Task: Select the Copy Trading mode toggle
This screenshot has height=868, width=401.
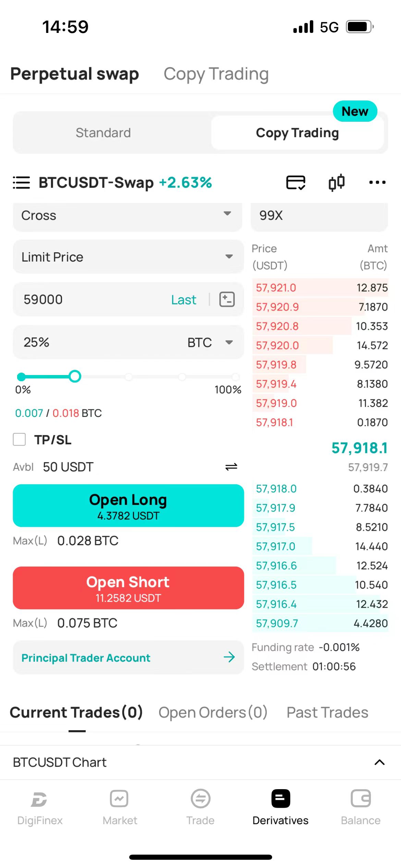Action: tap(297, 133)
